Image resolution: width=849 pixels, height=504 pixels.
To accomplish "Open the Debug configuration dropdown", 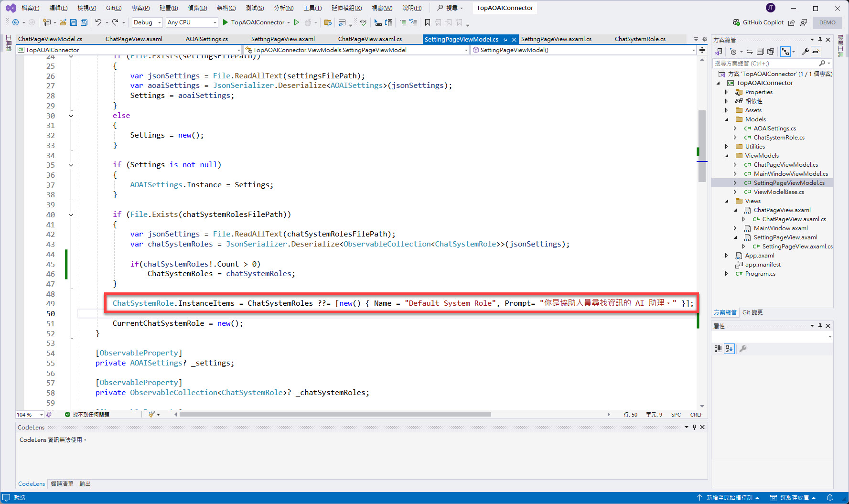I will [x=147, y=22].
